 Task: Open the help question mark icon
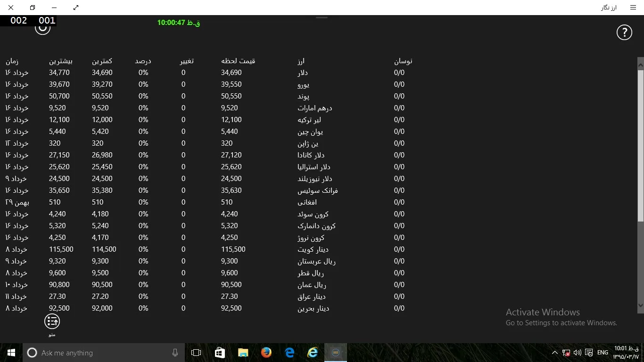click(x=624, y=32)
